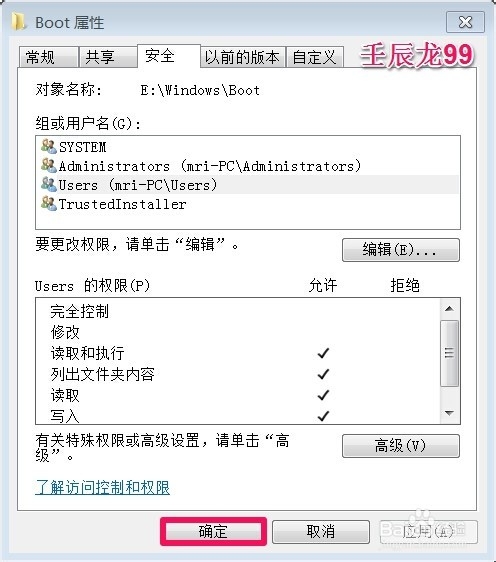Switch to 以前的版本 tab
496x562 pixels.
243,57
